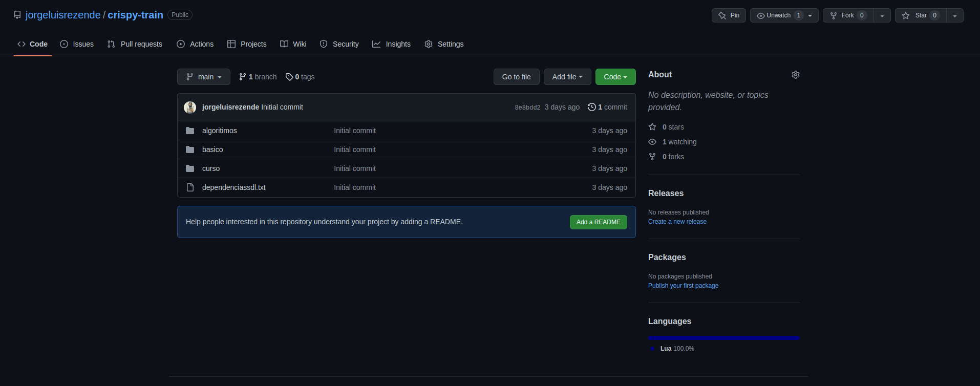This screenshot has width=980, height=386.
Task: Pin this repository
Action: pyautogui.click(x=729, y=15)
